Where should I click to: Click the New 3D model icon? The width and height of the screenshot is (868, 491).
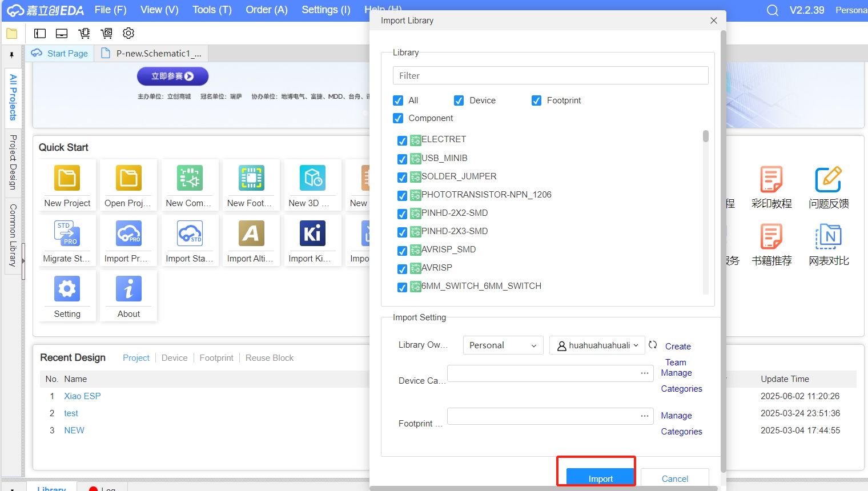[x=313, y=178]
